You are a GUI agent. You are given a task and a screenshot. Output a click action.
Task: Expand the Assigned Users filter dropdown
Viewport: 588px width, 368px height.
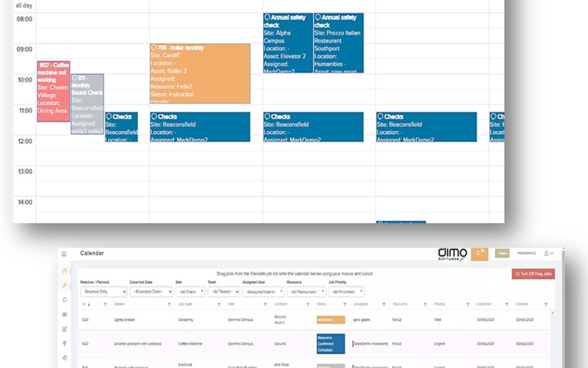[x=263, y=292]
